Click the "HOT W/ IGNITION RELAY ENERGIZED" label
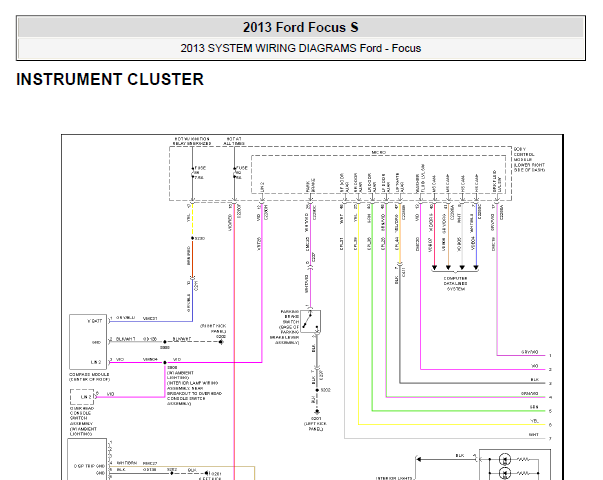Viewport: 603px width, 480px height. click(192, 141)
